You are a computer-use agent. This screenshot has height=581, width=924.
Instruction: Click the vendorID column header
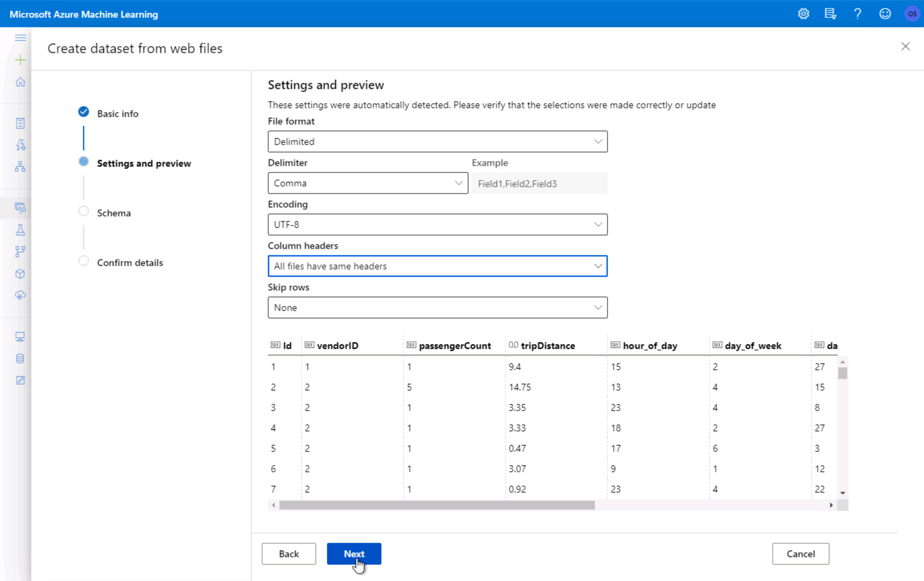338,346
